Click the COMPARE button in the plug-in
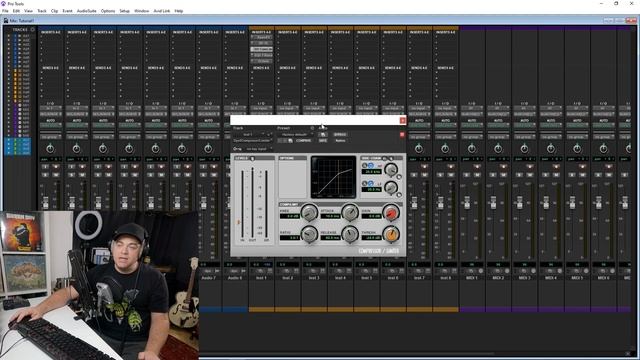640x360 pixels. pos(303,141)
